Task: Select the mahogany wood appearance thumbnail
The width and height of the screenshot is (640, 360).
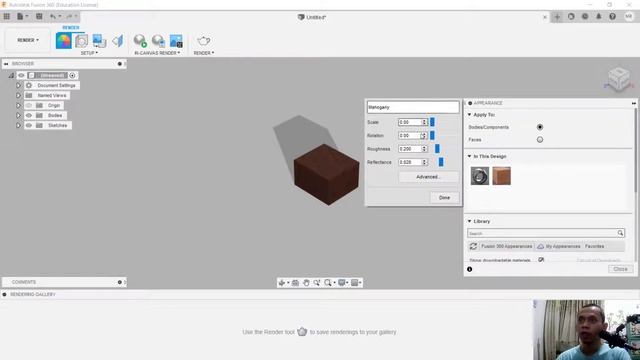Action: 501,176
